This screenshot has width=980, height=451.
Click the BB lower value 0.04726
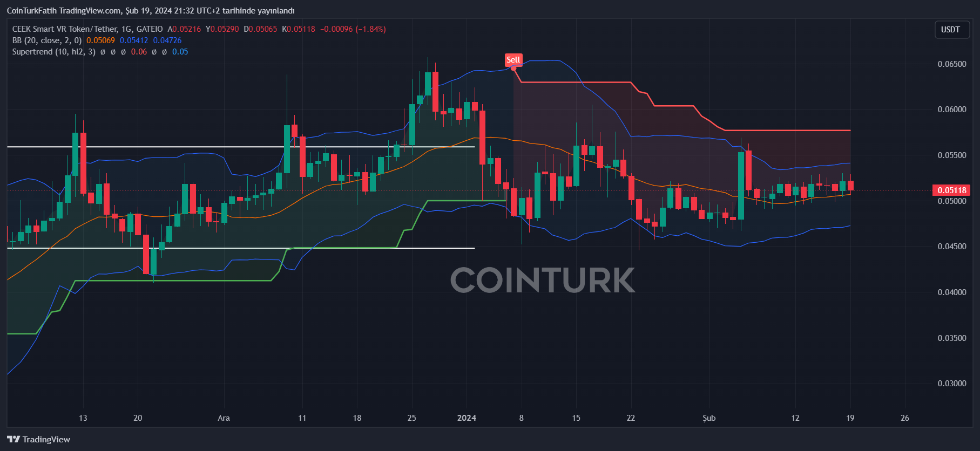(x=167, y=40)
